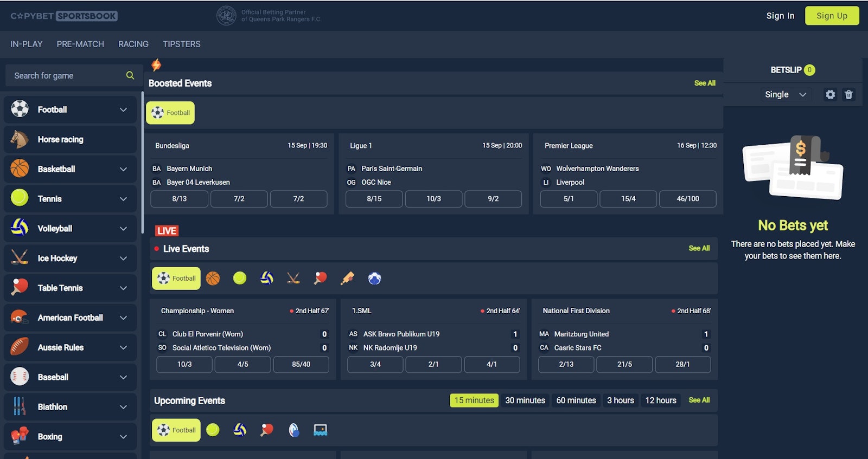Select basketball icon in Live Events filter
This screenshot has width=868, height=459.
(213, 279)
